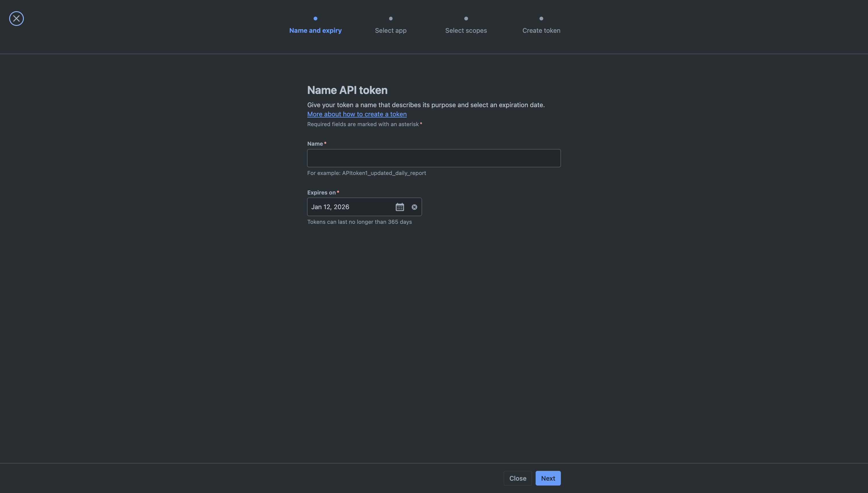The height and width of the screenshot is (493, 868).
Task: Click the Name field label
Action: (x=315, y=144)
